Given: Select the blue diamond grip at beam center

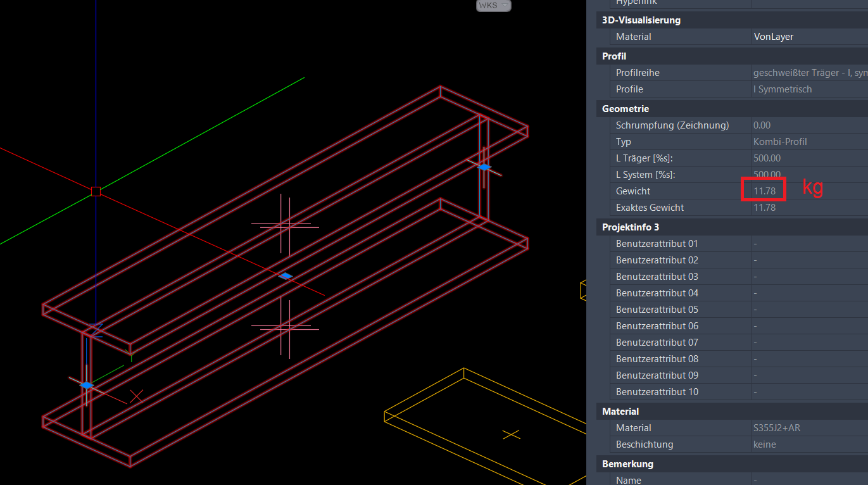Looking at the screenshot, I should point(285,275).
